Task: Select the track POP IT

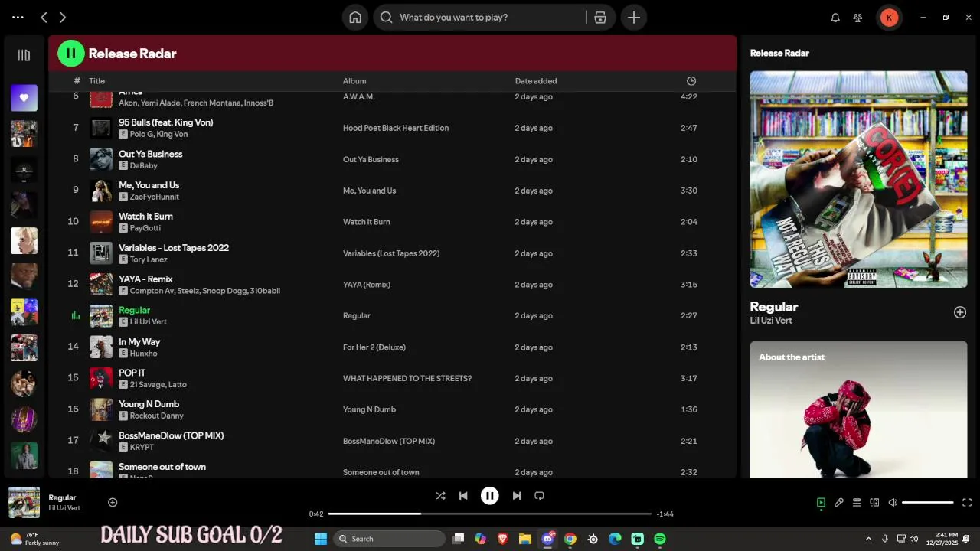Action: [x=132, y=373]
